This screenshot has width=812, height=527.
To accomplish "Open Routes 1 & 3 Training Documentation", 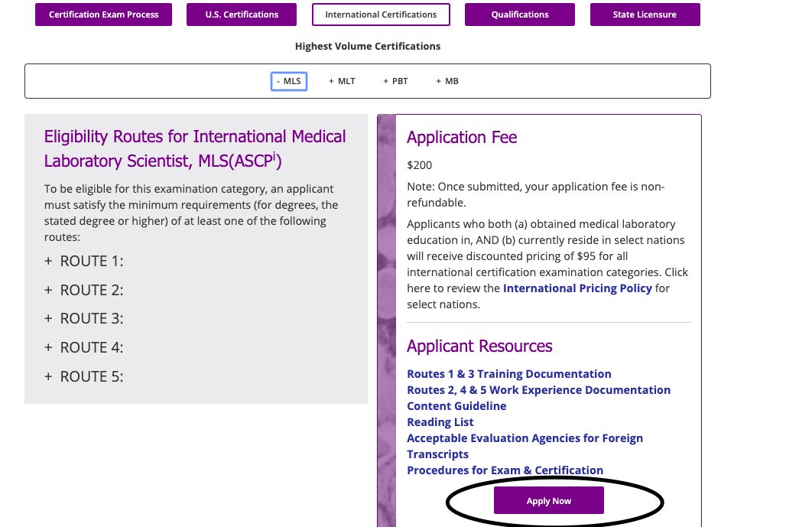I will point(509,374).
